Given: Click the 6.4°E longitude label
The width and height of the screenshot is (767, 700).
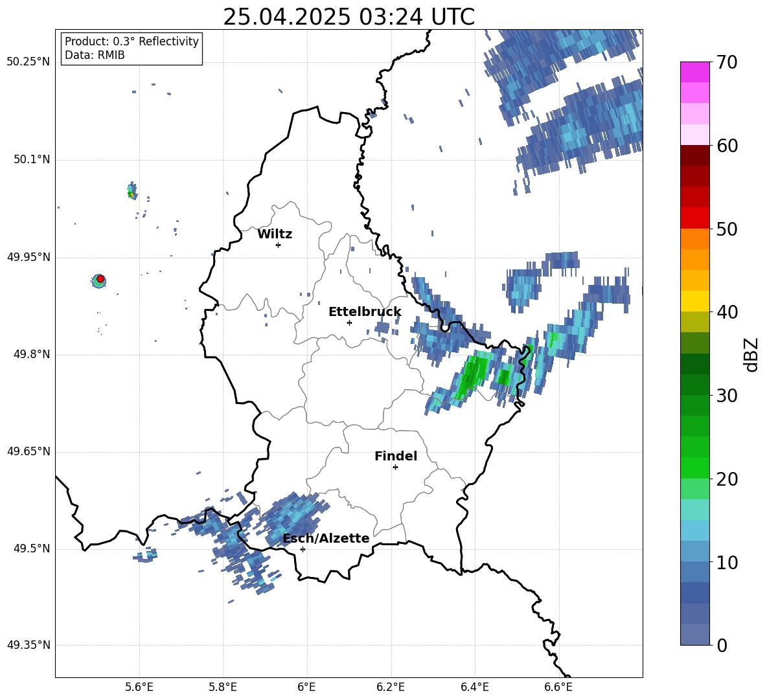Looking at the screenshot, I should click(x=474, y=687).
